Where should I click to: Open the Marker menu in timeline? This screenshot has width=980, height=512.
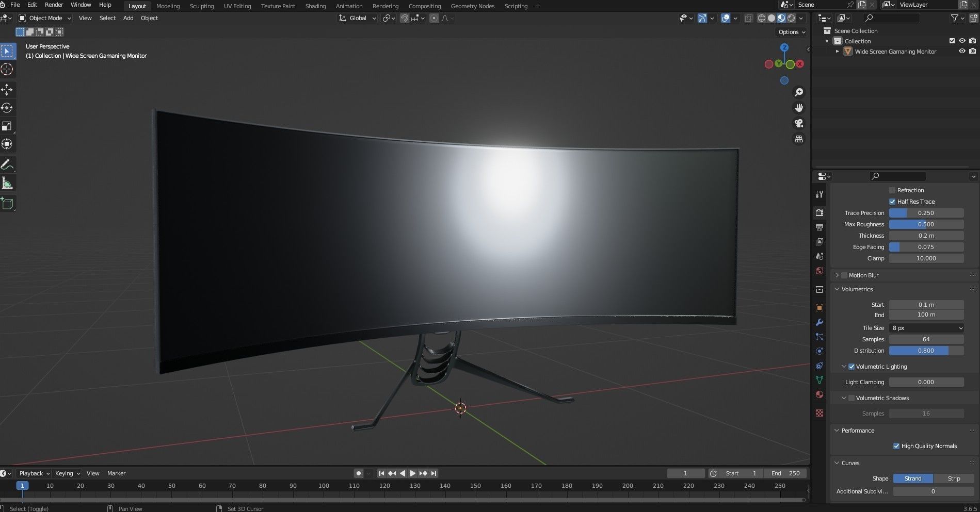point(116,473)
